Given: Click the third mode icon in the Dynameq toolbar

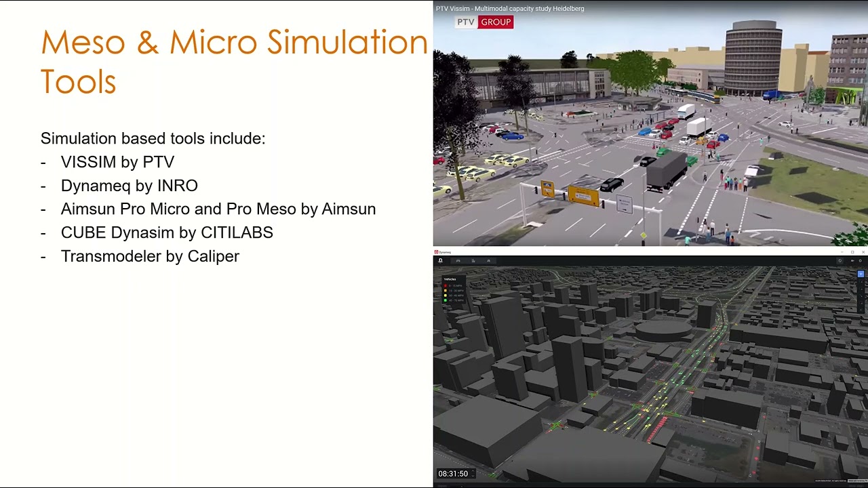Looking at the screenshot, I should [x=488, y=260].
